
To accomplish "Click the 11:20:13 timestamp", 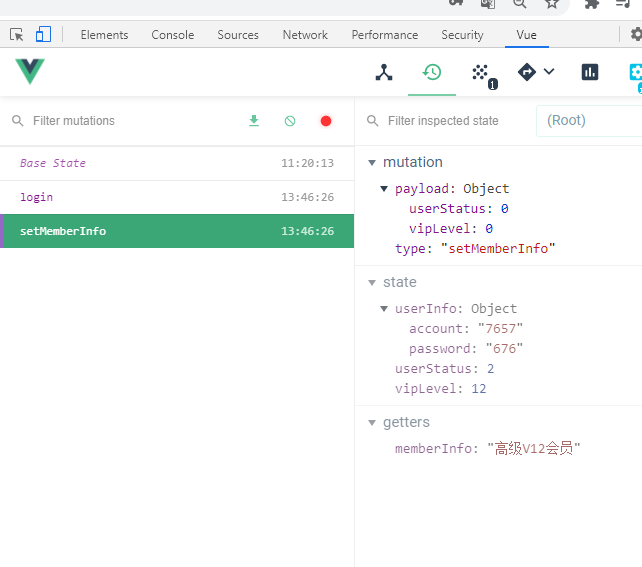I will click(x=307, y=163).
